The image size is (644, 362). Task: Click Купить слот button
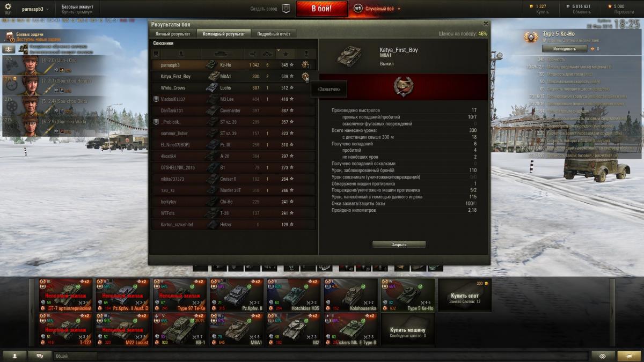point(465,295)
